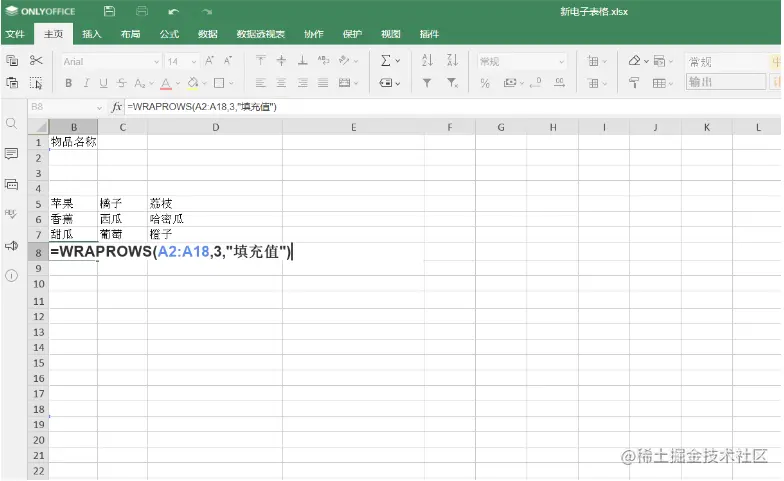784x481 pixels.
Task: Toggle align left
Action: (260, 83)
